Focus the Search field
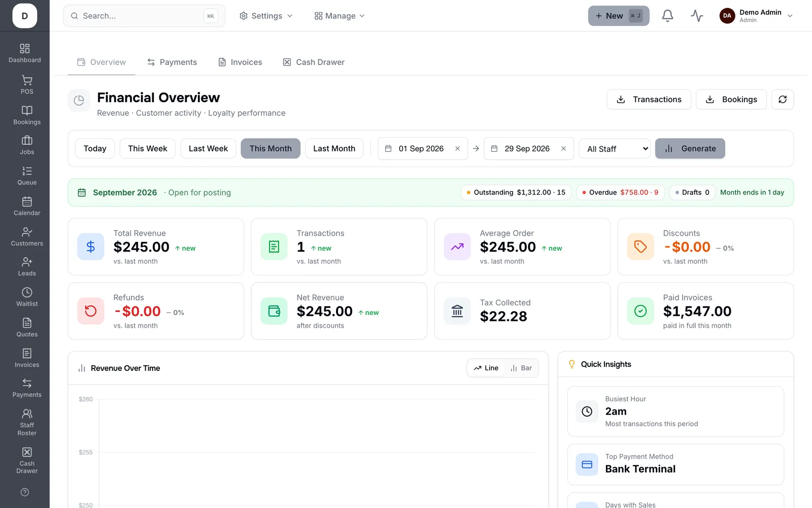The width and height of the screenshot is (812, 508). point(144,16)
